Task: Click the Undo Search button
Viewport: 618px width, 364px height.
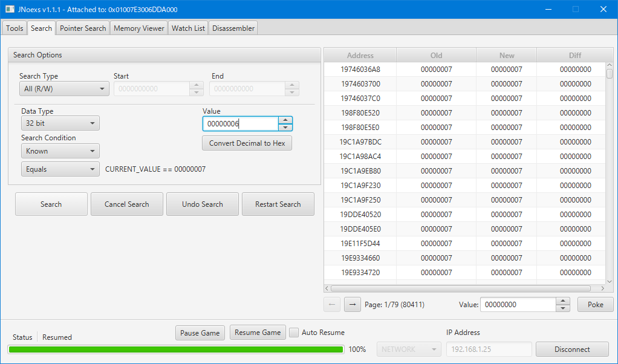Action: click(x=203, y=204)
